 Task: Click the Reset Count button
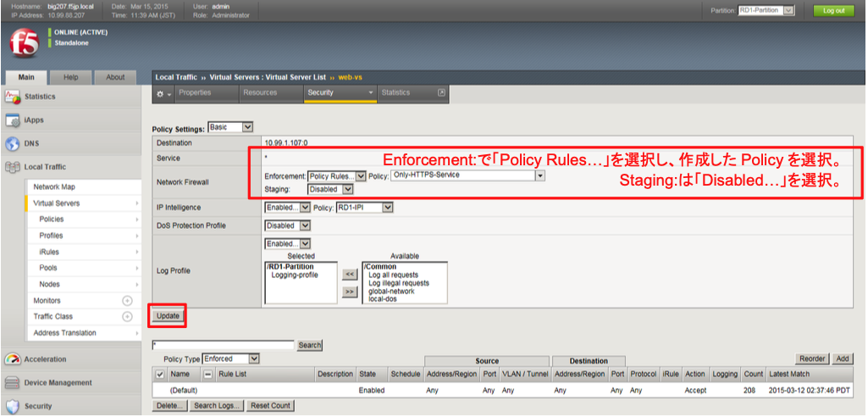(x=271, y=405)
